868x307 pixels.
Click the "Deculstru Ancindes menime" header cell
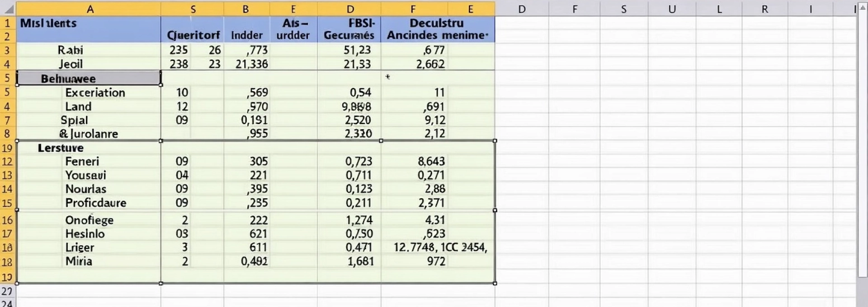coord(437,29)
